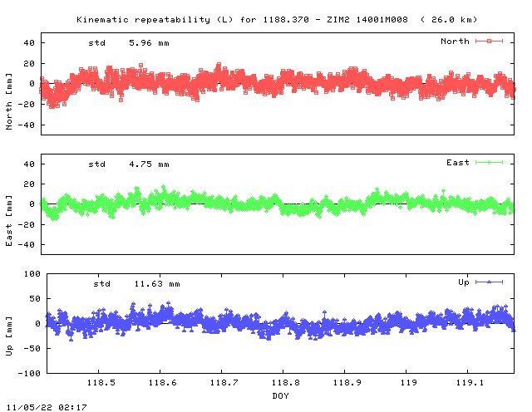Click the 118.7 x-axis tick label

[x=224, y=383]
